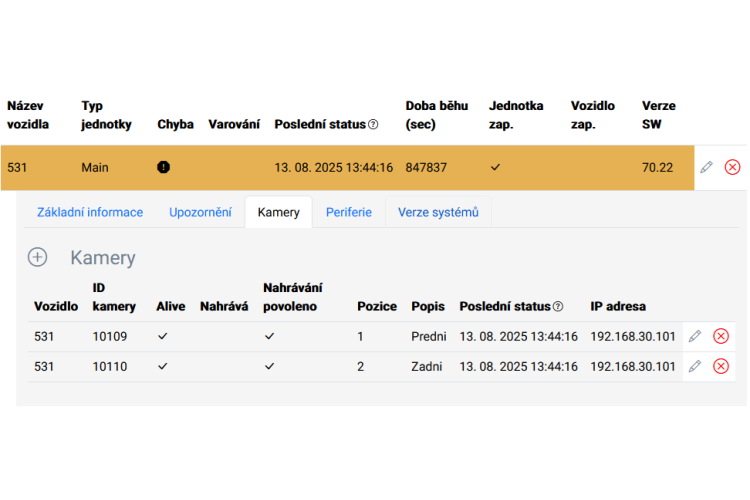Click the Kamery section heading
Image resolution: width=750 pixels, height=500 pixels.
click(x=103, y=258)
